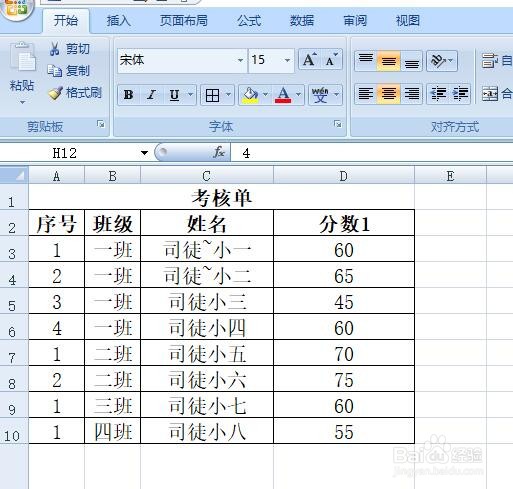
Task: Increase font size with large A
Action: point(309,60)
